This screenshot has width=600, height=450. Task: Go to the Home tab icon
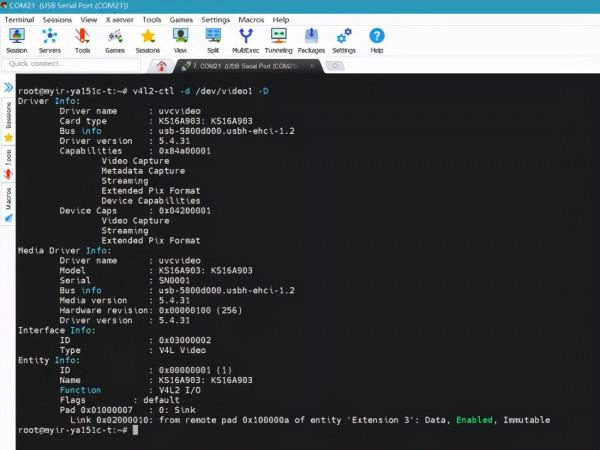coord(161,66)
